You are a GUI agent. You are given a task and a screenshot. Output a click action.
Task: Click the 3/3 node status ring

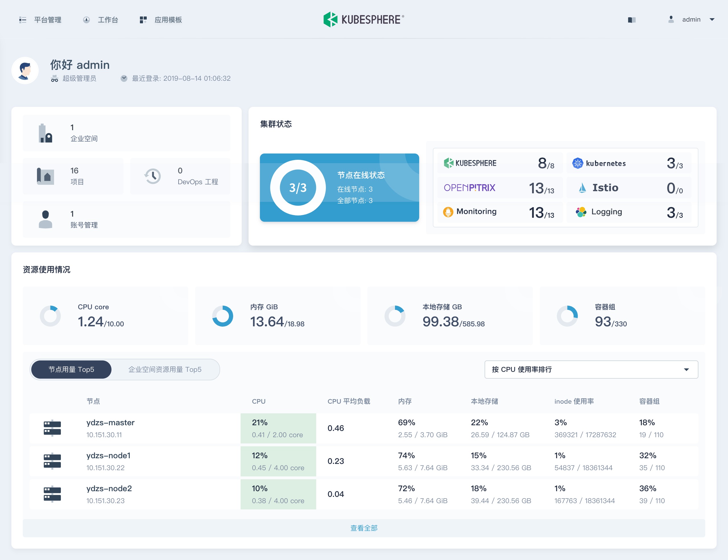[298, 188]
